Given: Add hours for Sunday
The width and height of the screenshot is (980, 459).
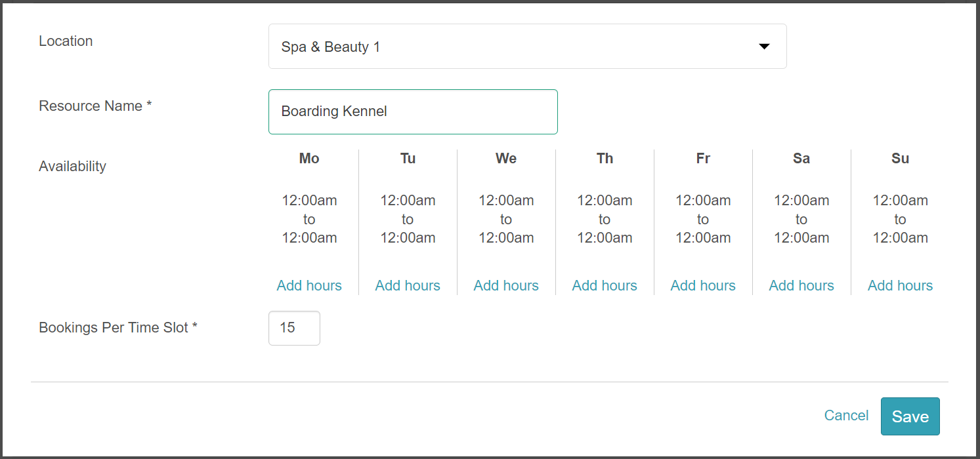Looking at the screenshot, I should (x=900, y=286).
